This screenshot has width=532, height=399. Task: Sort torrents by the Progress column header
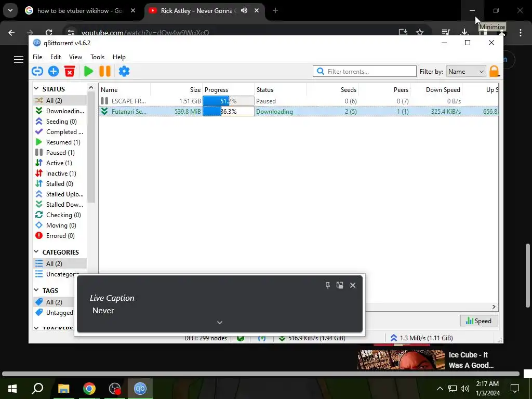click(x=229, y=89)
